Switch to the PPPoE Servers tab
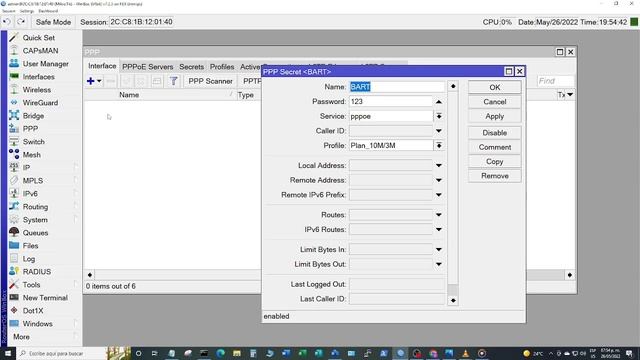 point(147,67)
